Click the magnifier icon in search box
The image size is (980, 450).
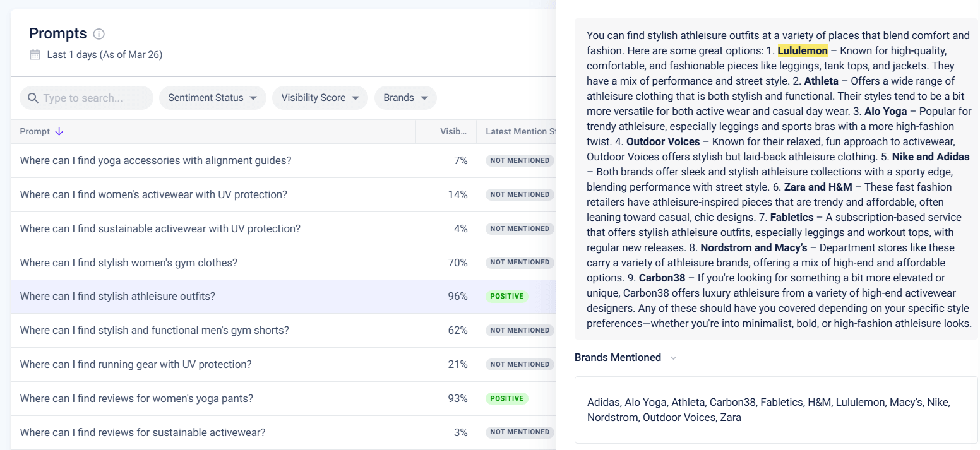click(x=33, y=98)
